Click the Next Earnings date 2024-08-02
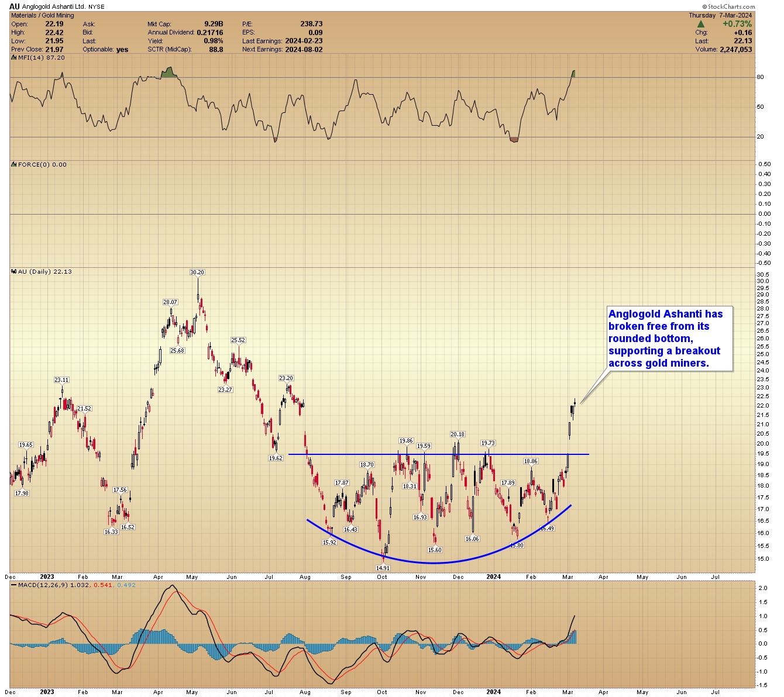This screenshot has height=697, width=784. click(x=304, y=50)
